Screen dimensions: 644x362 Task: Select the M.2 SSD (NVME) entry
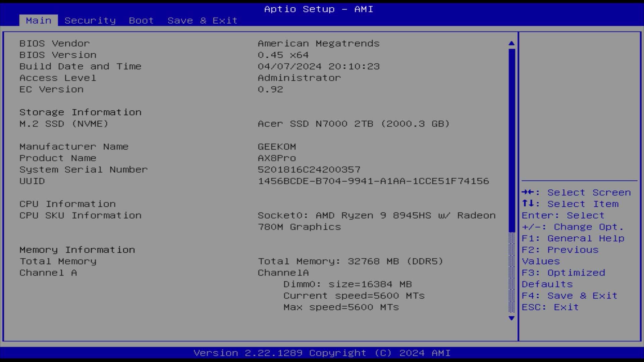(64, 124)
